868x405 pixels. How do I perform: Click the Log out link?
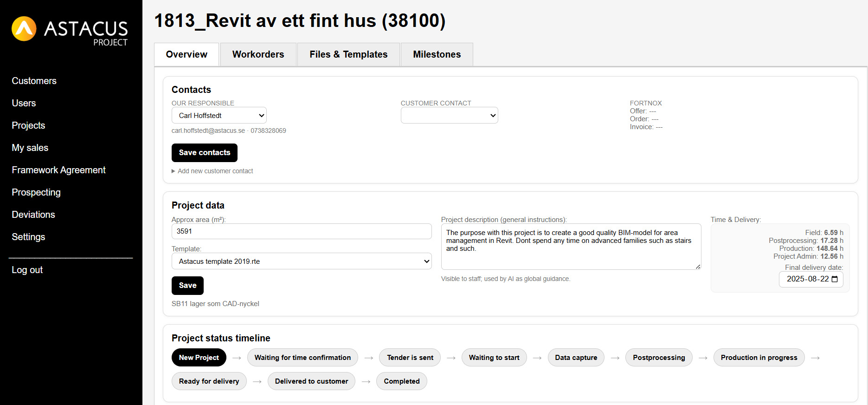coord(27,270)
